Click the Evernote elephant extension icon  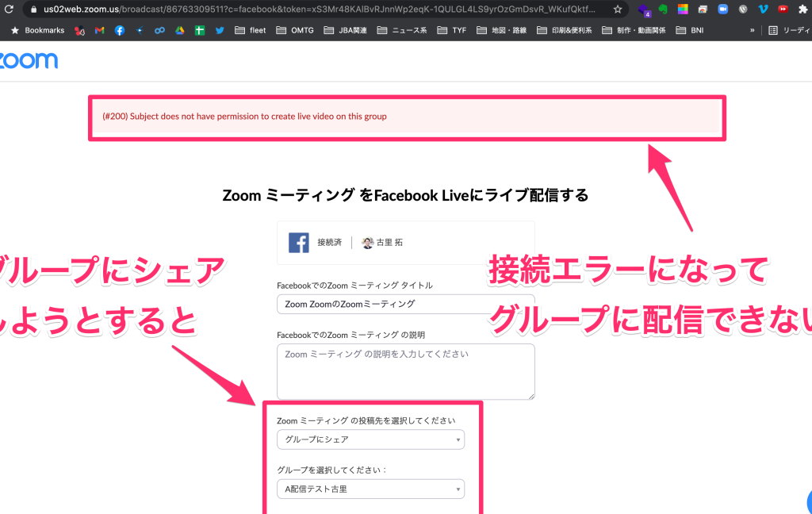(663, 10)
